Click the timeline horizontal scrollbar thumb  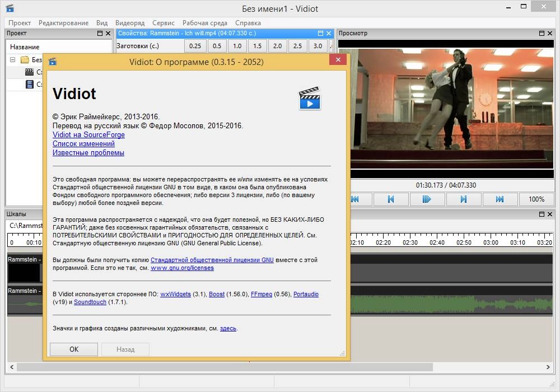tap(225, 367)
